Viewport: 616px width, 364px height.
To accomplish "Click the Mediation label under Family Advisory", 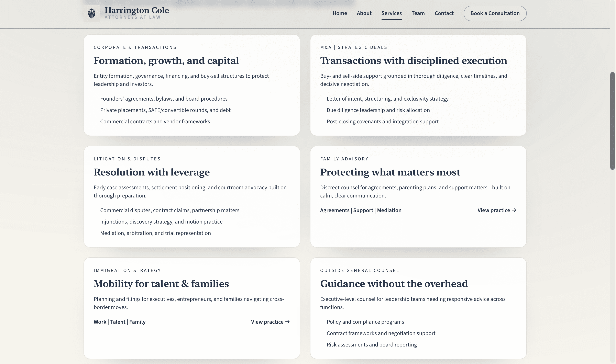I will (x=389, y=210).
